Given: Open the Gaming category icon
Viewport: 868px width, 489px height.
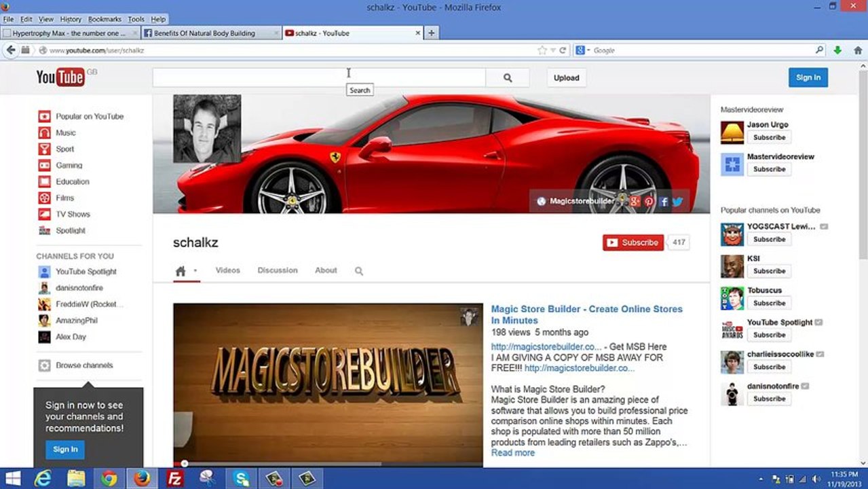Looking at the screenshot, I should click(x=44, y=165).
